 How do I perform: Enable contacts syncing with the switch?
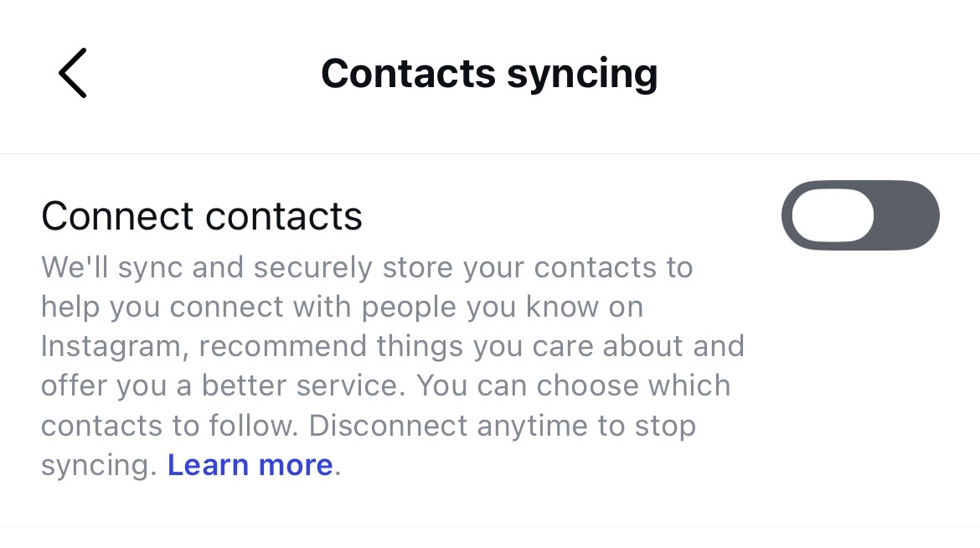click(x=860, y=215)
